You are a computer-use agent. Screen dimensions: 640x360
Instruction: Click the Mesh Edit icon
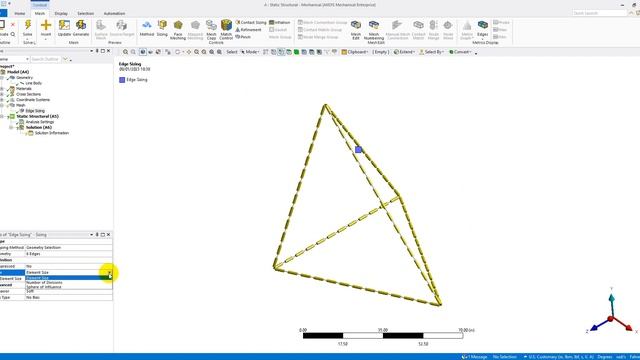point(356,25)
